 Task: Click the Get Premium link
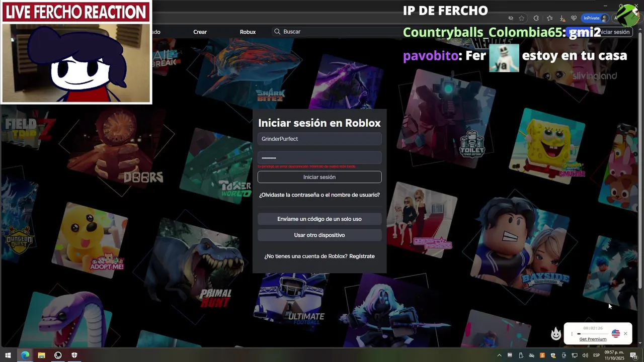pos(593,339)
